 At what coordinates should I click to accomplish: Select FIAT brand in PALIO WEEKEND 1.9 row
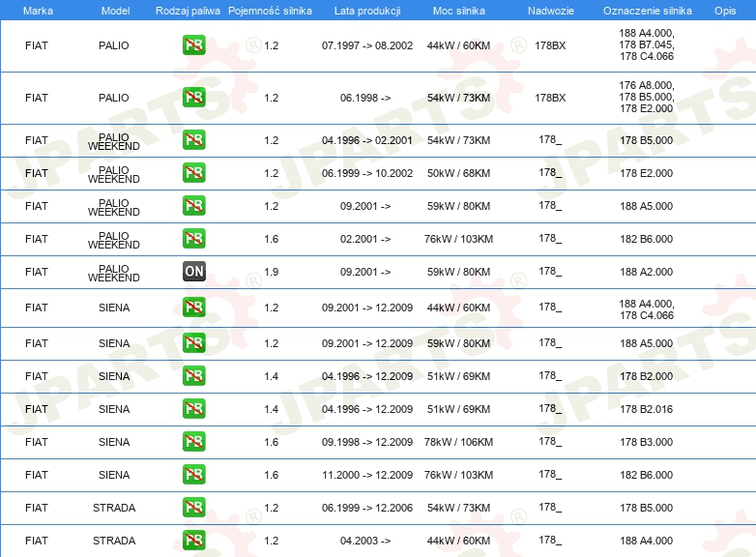pyautogui.click(x=37, y=272)
